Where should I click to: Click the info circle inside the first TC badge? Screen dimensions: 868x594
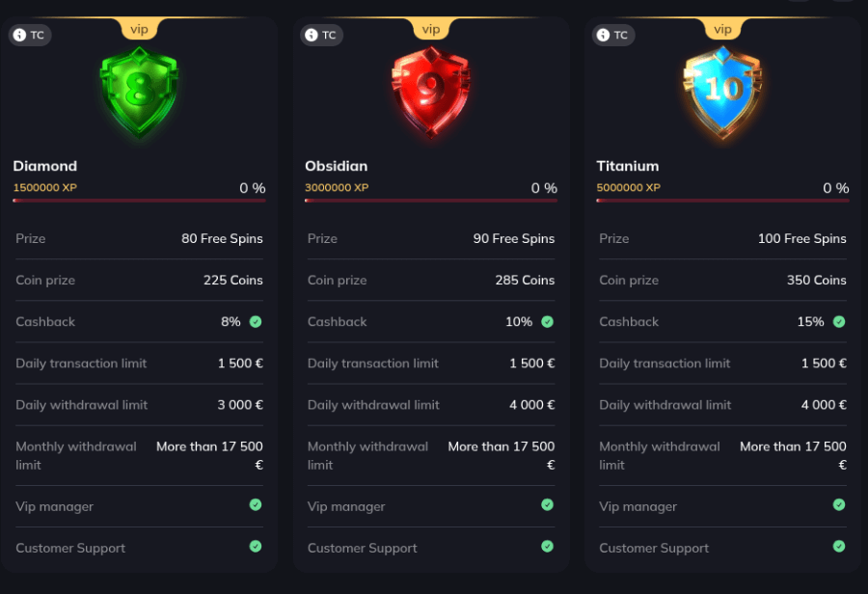(x=19, y=35)
